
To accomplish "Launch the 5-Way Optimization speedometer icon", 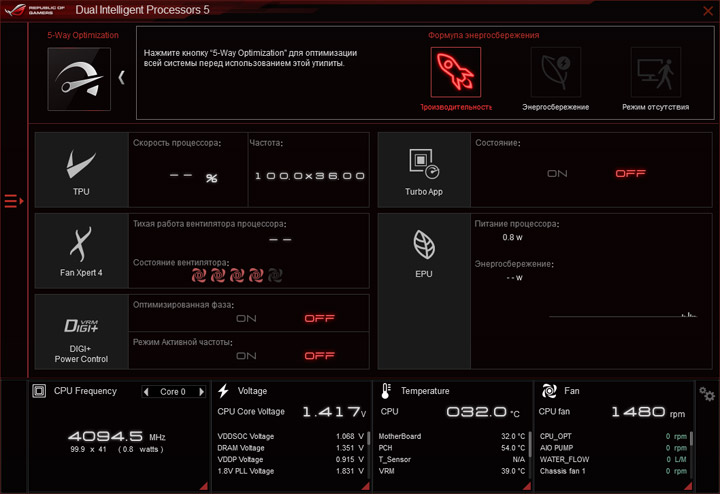I will click(79, 79).
